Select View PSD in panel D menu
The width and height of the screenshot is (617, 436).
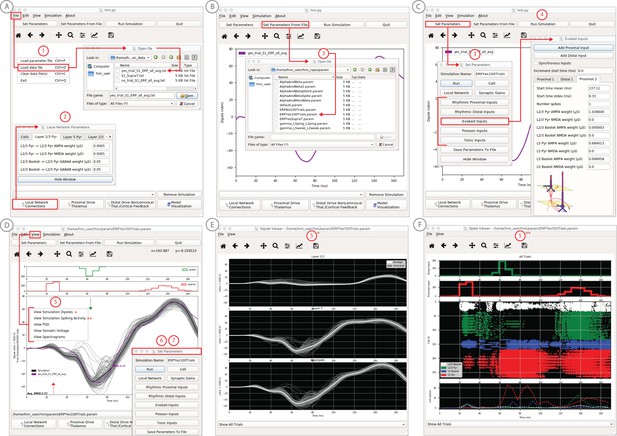tap(41, 324)
